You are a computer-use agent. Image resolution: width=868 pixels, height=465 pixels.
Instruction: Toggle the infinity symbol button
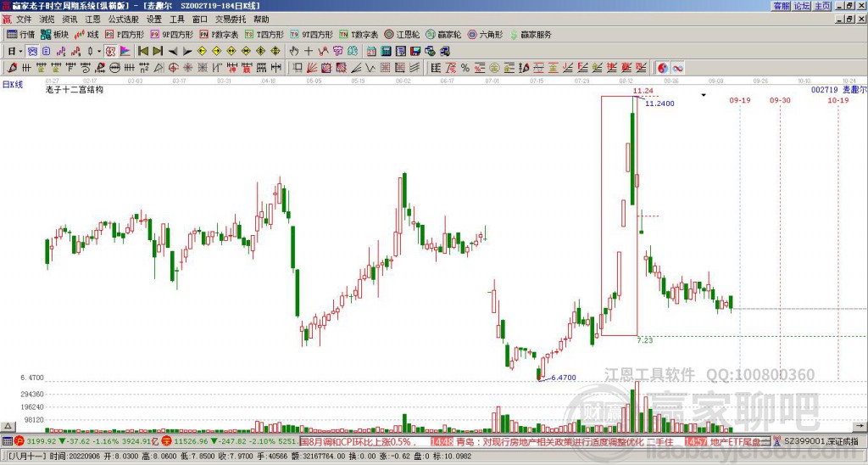677,68
